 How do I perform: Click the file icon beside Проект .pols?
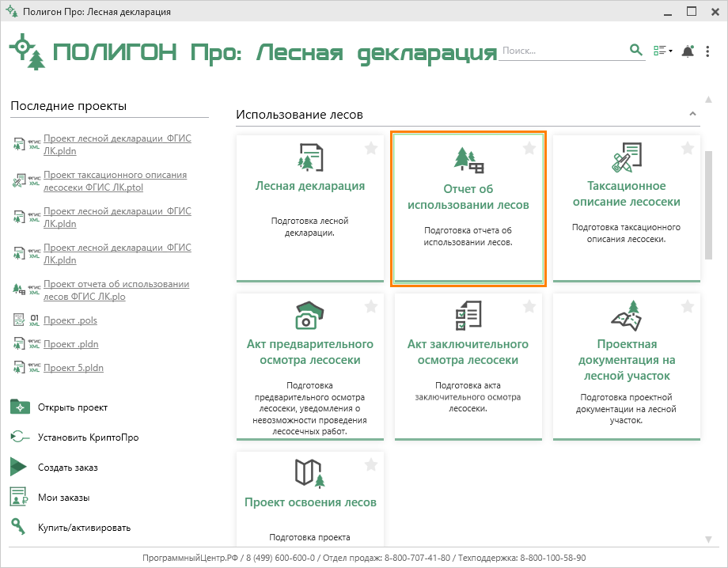point(18,320)
